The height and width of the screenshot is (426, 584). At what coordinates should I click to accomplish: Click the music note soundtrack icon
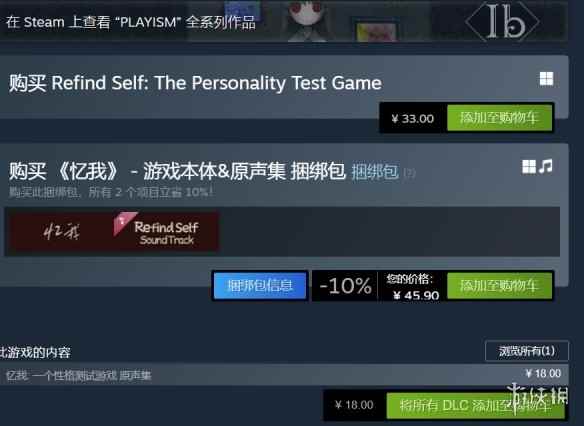(x=546, y=166)
